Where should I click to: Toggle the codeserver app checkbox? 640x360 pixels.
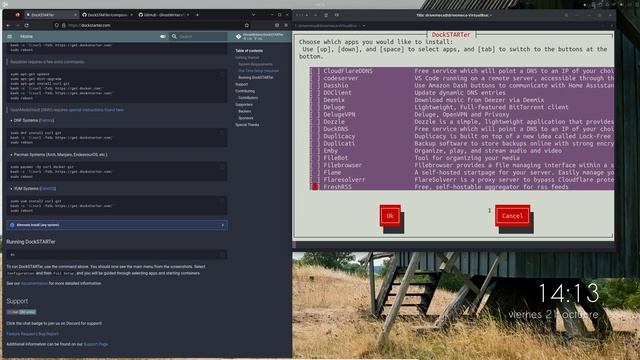click(315, 78)
